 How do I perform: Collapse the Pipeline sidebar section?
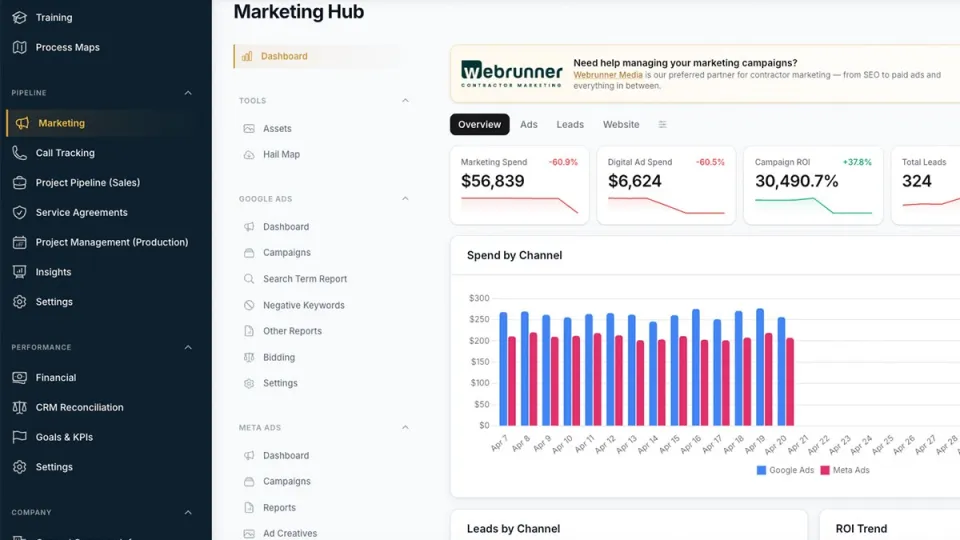click(188, 93)
